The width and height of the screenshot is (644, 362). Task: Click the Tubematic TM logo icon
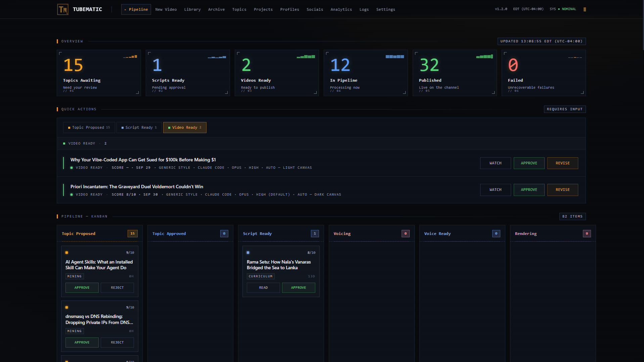click(x=63, y=9)
